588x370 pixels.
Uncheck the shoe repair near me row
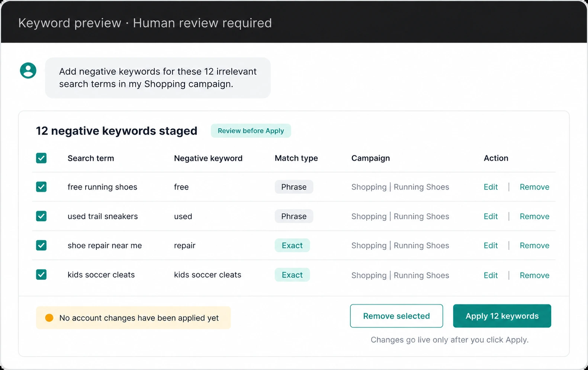pyautogui.click(x=41, y=245)
